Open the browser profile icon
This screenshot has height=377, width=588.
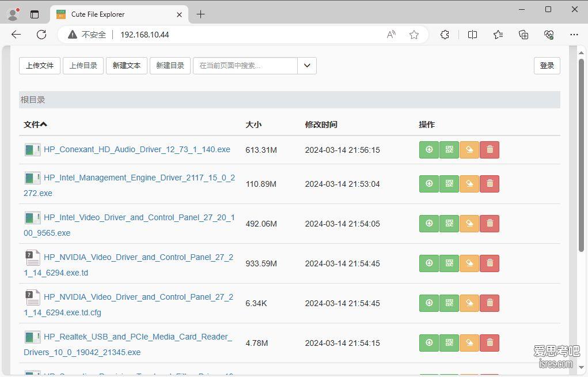(13, 14)
